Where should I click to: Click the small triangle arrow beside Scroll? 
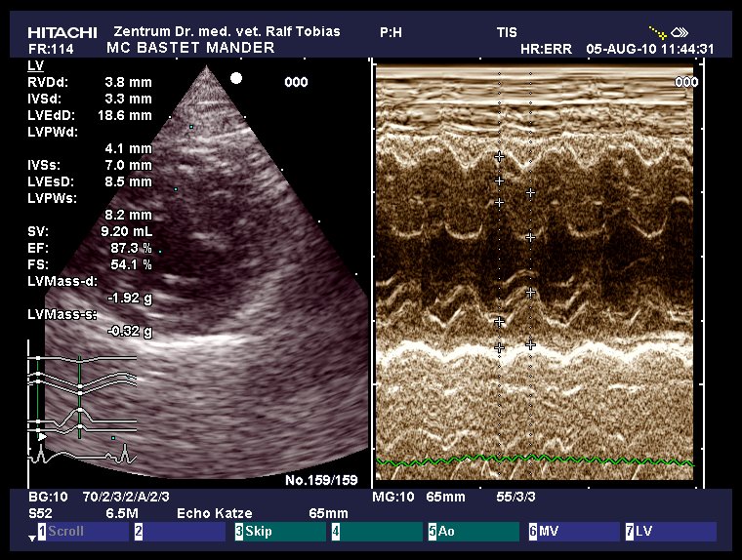coord(31,538)
